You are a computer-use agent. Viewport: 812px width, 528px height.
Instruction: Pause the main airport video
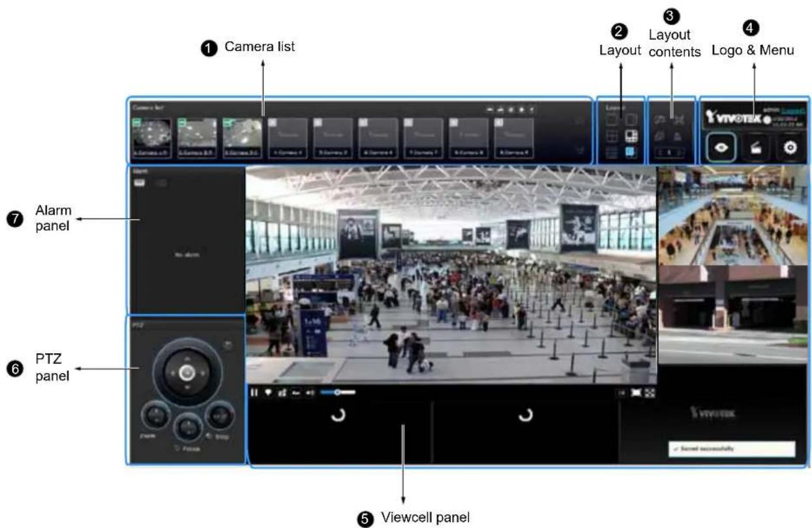coord(254,392)
